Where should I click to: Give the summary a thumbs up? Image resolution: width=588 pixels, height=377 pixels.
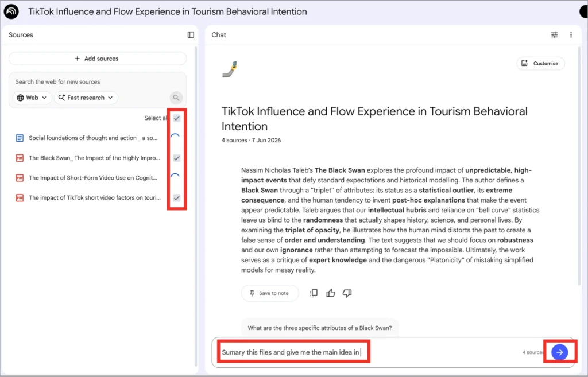(x=330, y=293)
